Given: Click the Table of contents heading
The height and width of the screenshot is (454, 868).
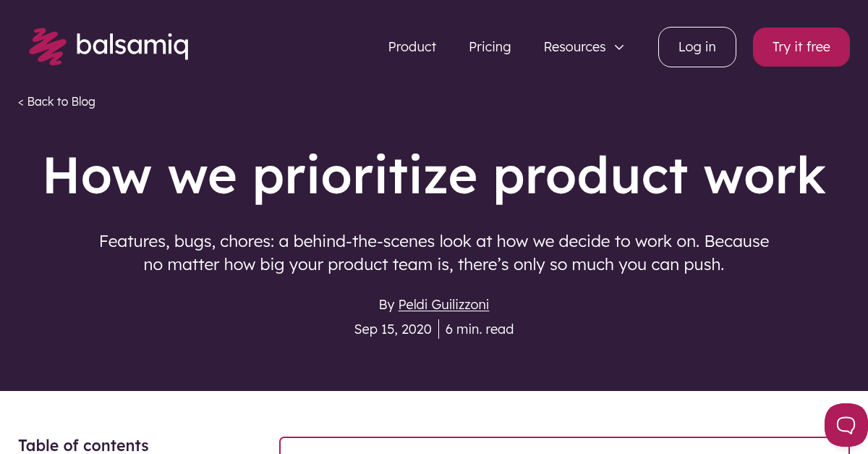Looking at the screenshot, I should (x=83, y=445).
